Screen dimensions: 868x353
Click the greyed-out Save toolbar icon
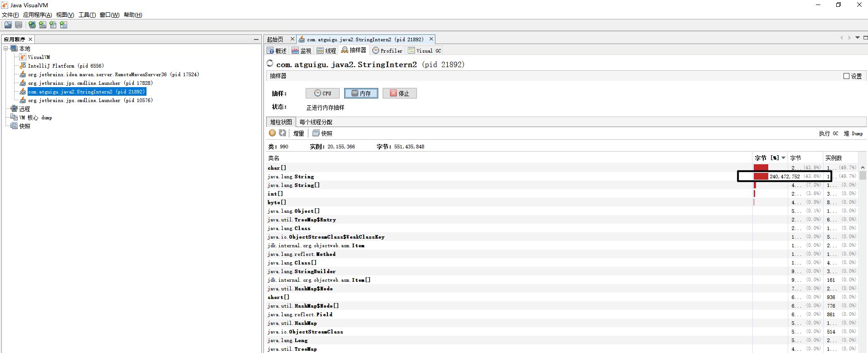19,25
